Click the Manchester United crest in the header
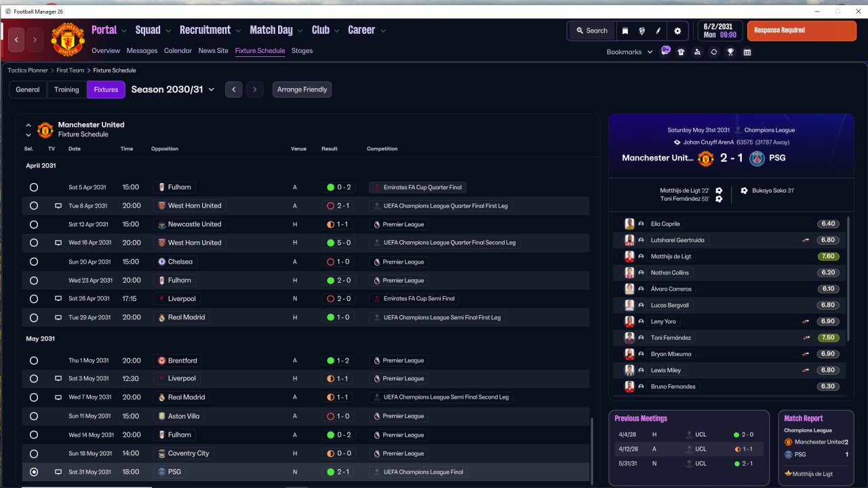 tap(68, 39)
